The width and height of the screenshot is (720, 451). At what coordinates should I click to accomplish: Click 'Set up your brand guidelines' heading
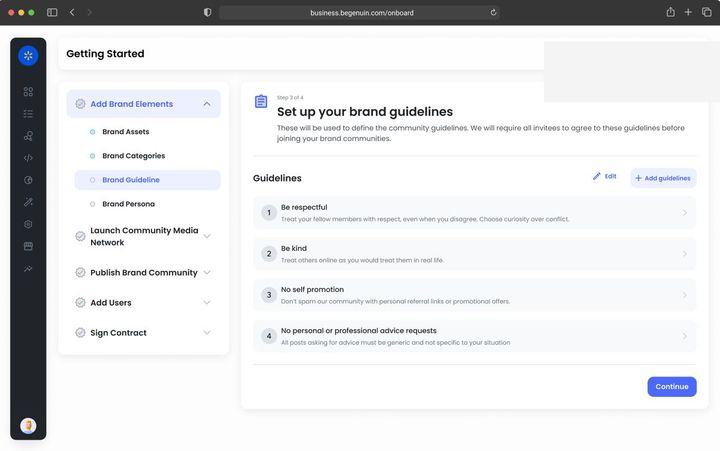click(x=365, y=112)
